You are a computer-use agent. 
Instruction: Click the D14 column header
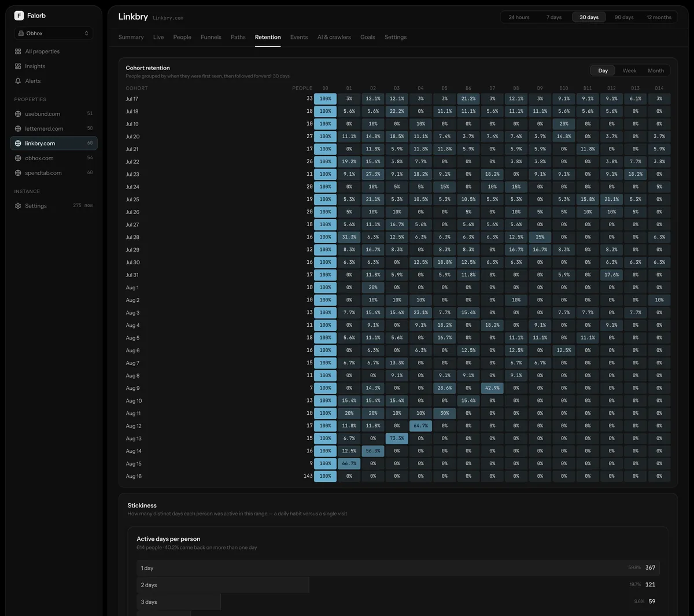[659, 88]
